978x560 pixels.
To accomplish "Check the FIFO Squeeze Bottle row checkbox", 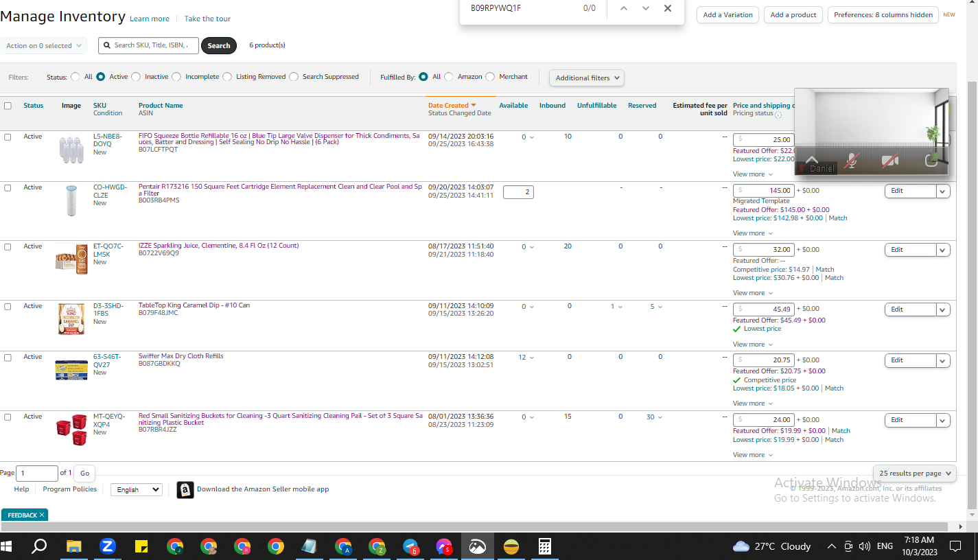I will pos(8,137).
